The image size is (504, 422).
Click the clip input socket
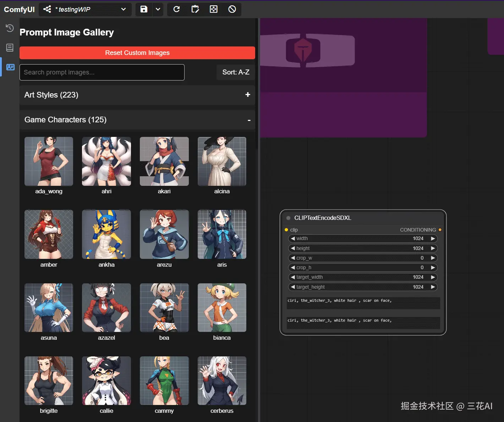(x=286, y=230)
